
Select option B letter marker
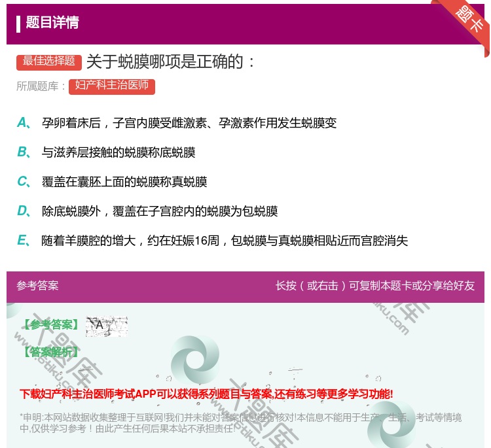pos(24,152)
